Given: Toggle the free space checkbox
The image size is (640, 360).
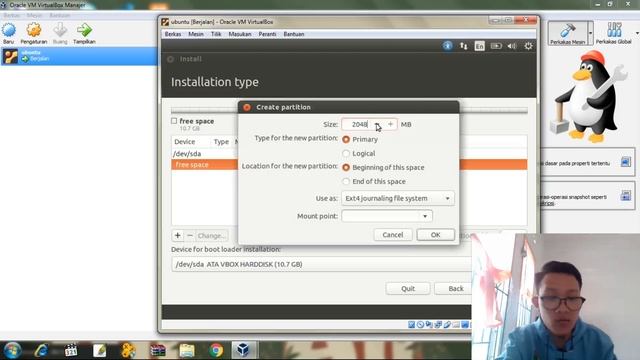Looking at the screenshot, I should pyautogui.click(x=174, y=121).
